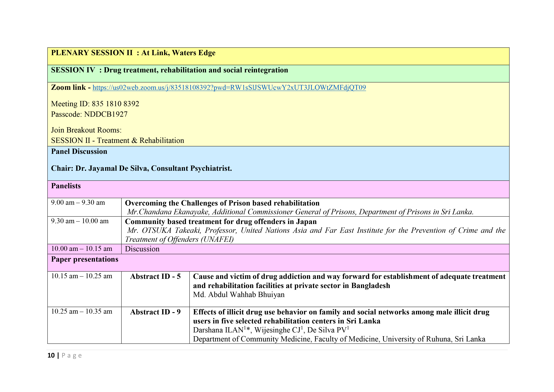
Task: Click the Chair Dr. Jayamal De Silva line
Action: point(141,168)
